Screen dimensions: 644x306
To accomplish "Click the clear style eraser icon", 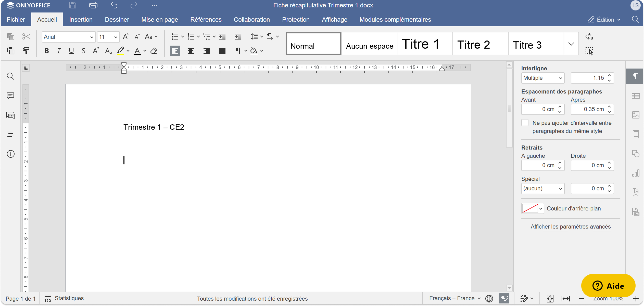I will [154, 51].
